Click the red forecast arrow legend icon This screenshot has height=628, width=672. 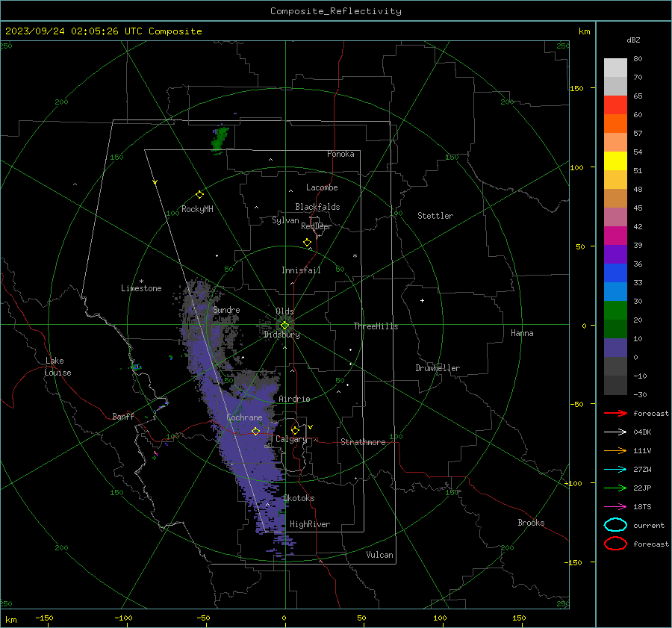(615, 413)
